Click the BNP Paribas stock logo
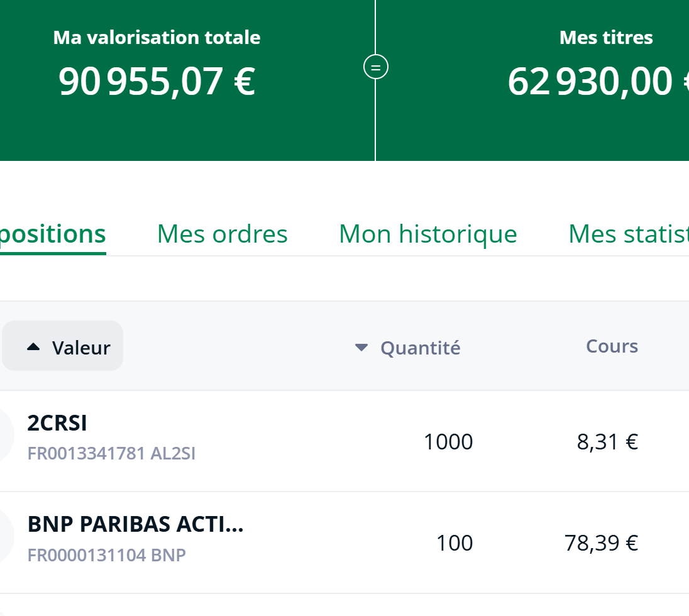This screenshot has height=616, width=689. point(5,536)
